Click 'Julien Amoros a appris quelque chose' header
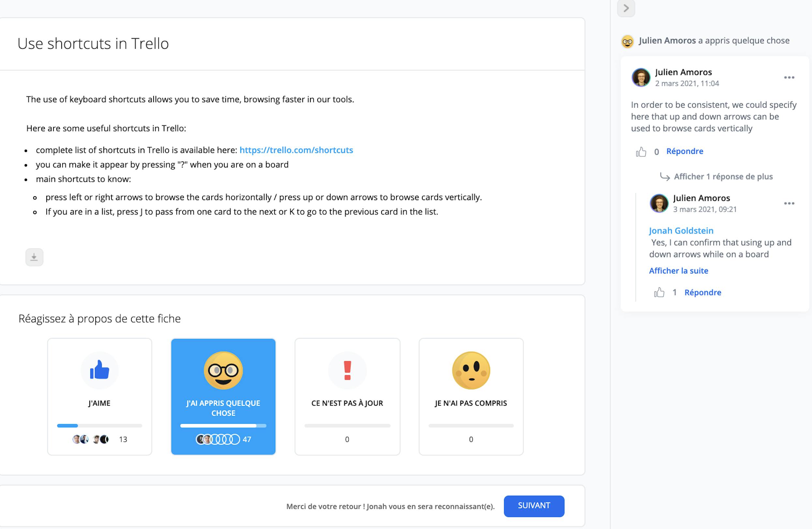Viewport: 812px width, 529px height. tap(714, 41)
